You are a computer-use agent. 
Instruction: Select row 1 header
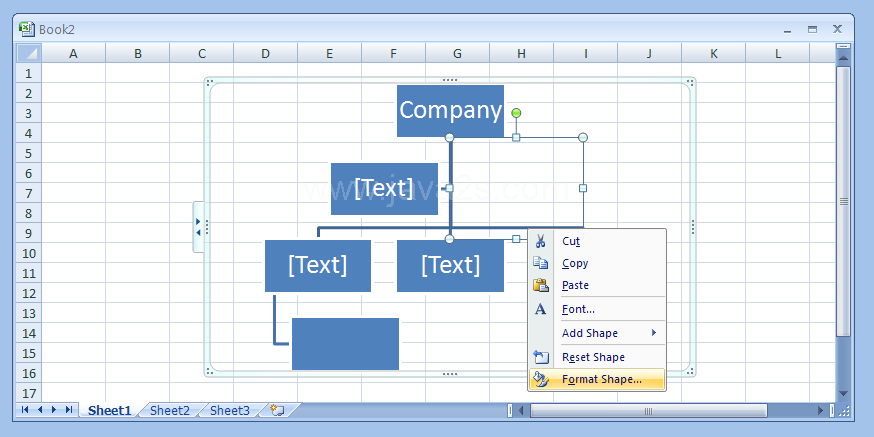(x=29, y=74)
